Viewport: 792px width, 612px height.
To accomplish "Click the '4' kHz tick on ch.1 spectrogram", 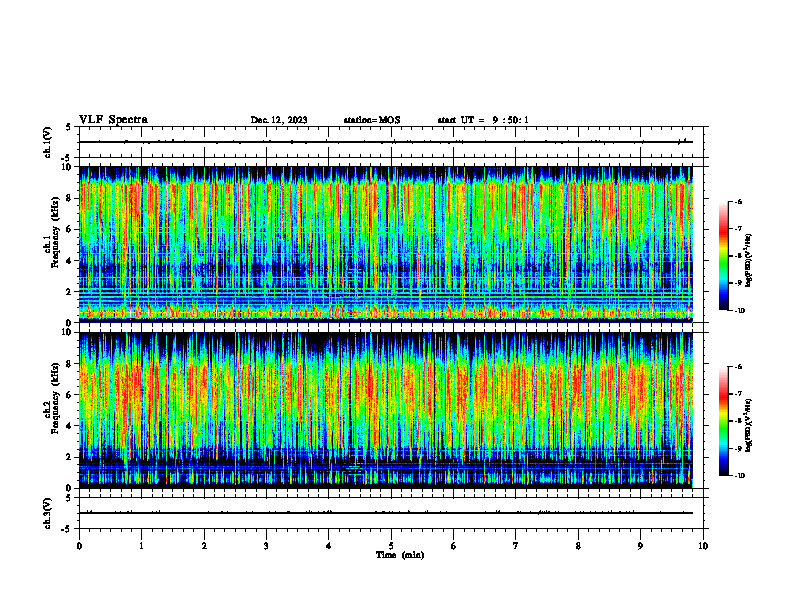I will [x=70, y=261].
